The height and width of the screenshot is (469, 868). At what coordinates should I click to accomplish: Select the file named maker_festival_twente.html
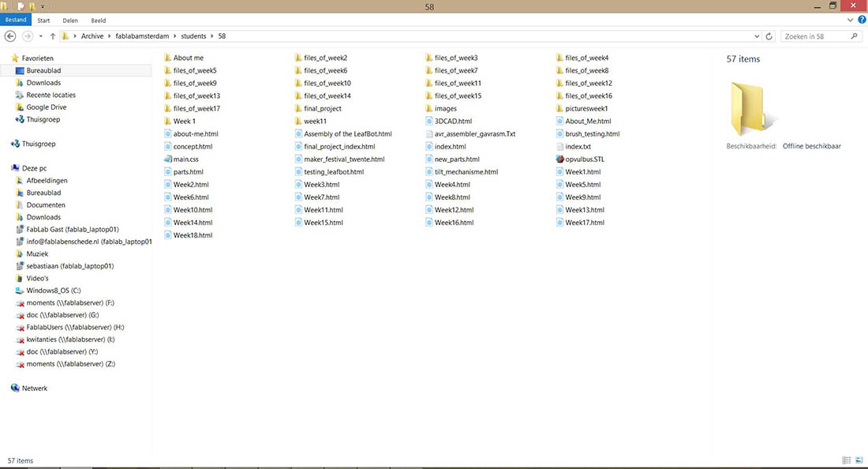coord(344,159)
